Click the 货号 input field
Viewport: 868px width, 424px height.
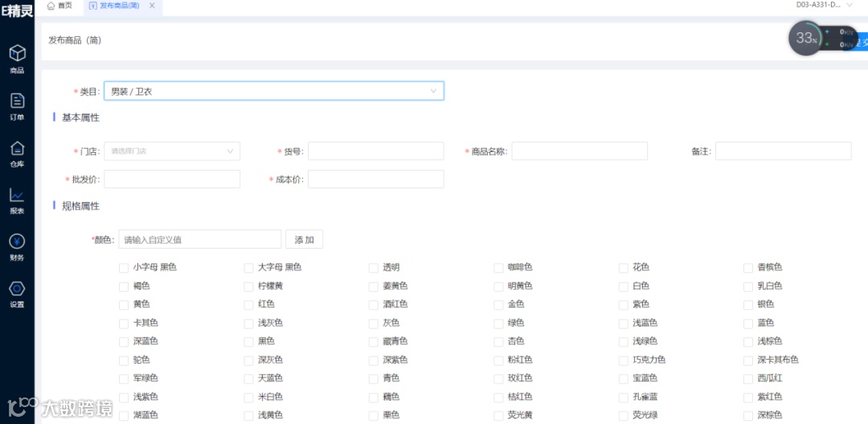click(x=376, y=150)
